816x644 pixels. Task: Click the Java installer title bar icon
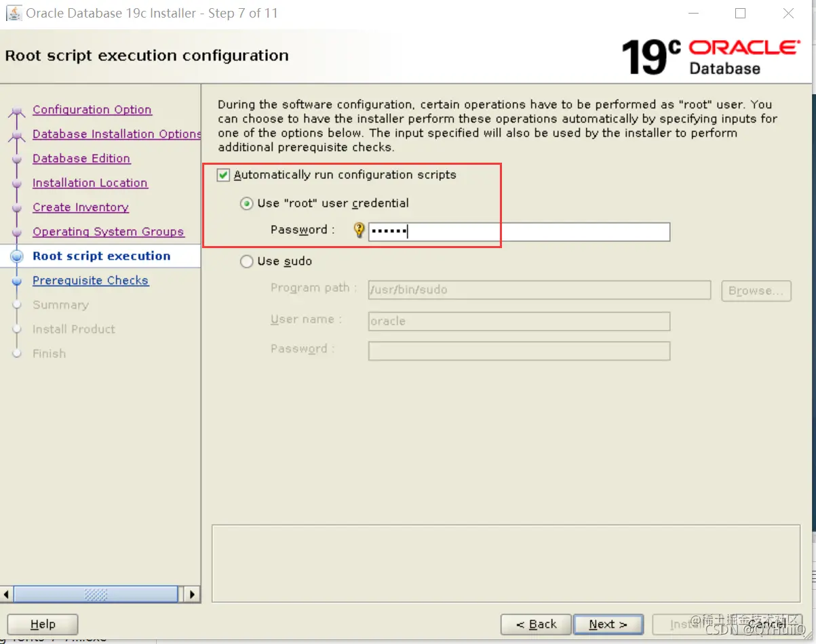[14, 13]
